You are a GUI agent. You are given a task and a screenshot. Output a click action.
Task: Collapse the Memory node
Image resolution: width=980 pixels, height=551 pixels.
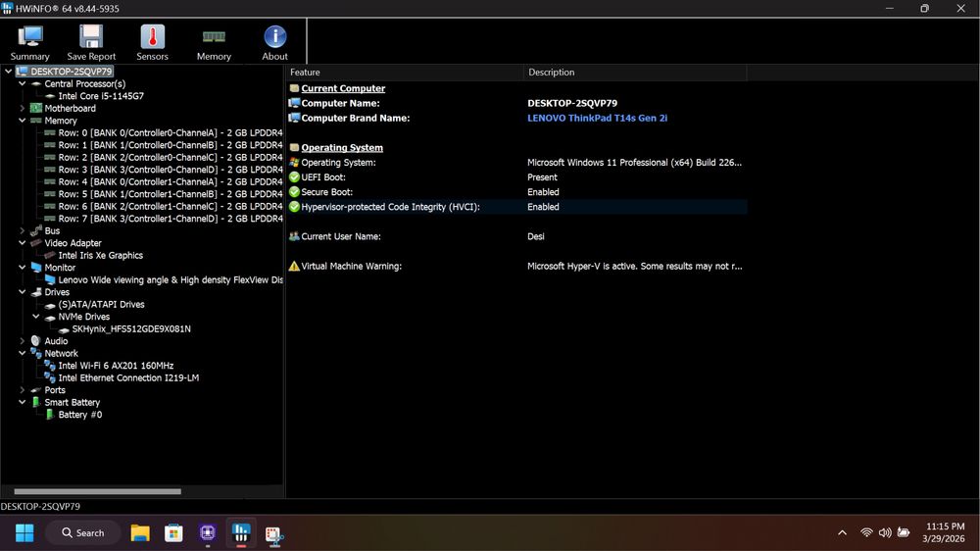tap(23, 120)
